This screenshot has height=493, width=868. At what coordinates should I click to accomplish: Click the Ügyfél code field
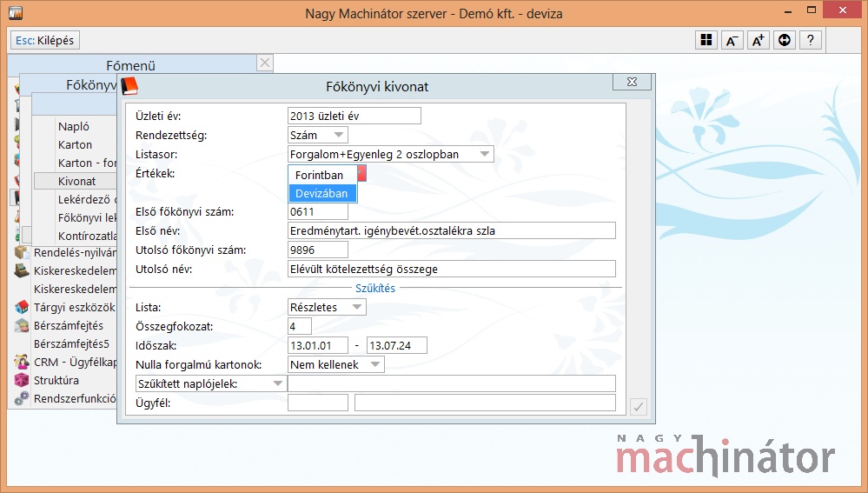(318, 403)
